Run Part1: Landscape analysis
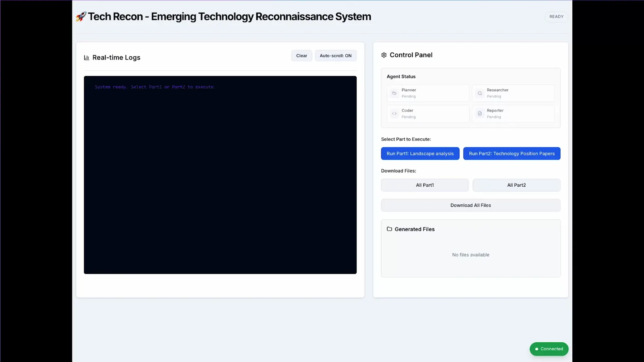This screenshot has width=644, height=362. point(420,154)
